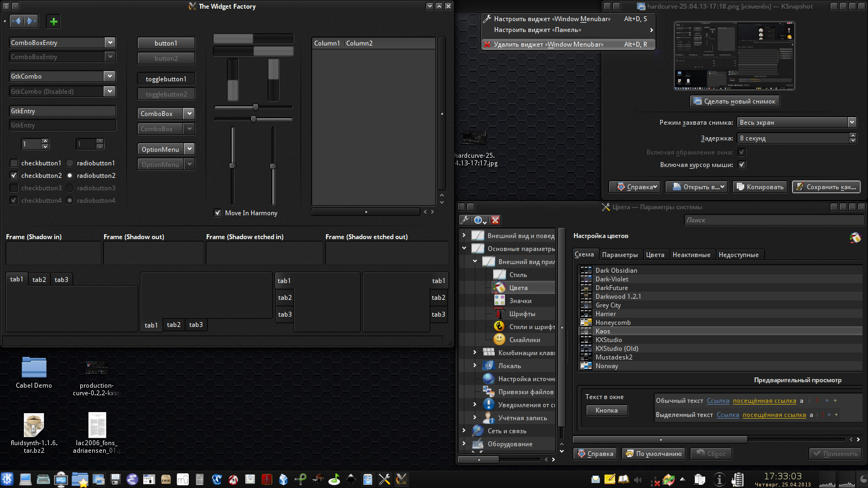Expand the Сеть и связь tree node
868x488 pixels.
click(x=464, y=431)
